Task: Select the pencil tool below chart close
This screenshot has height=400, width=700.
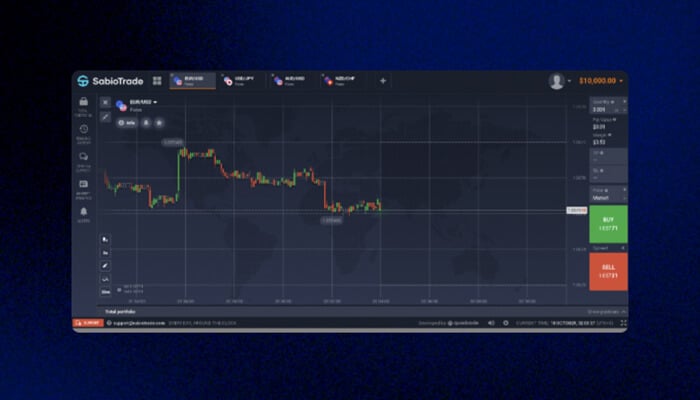Action: click(x=105, y=117)
